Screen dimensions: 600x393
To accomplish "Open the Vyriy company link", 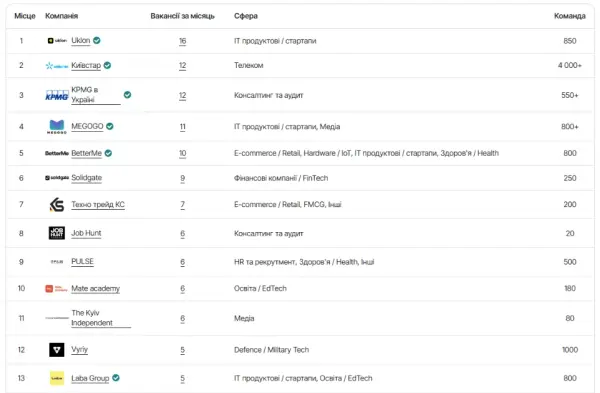I will (x=80, y=349).
